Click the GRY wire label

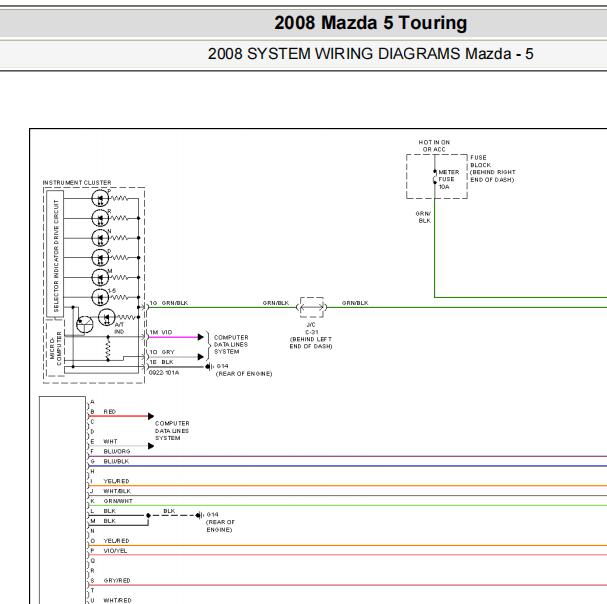pos(168,352)
